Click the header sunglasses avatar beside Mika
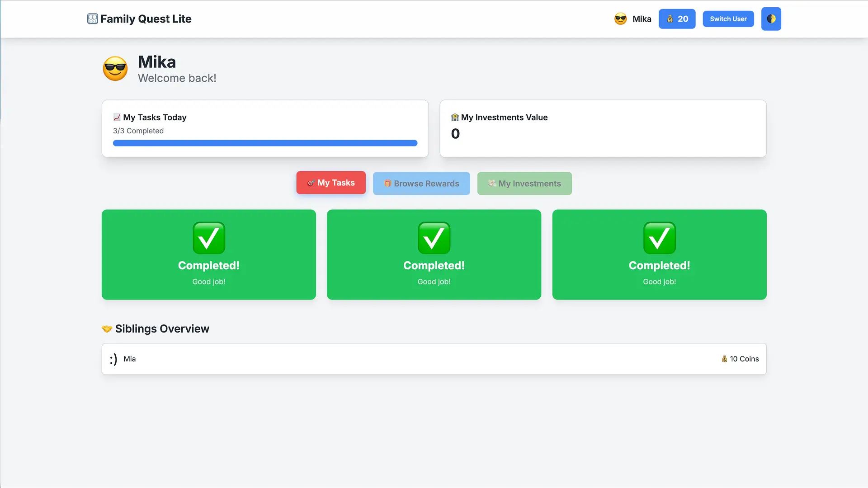 (620, 19)
